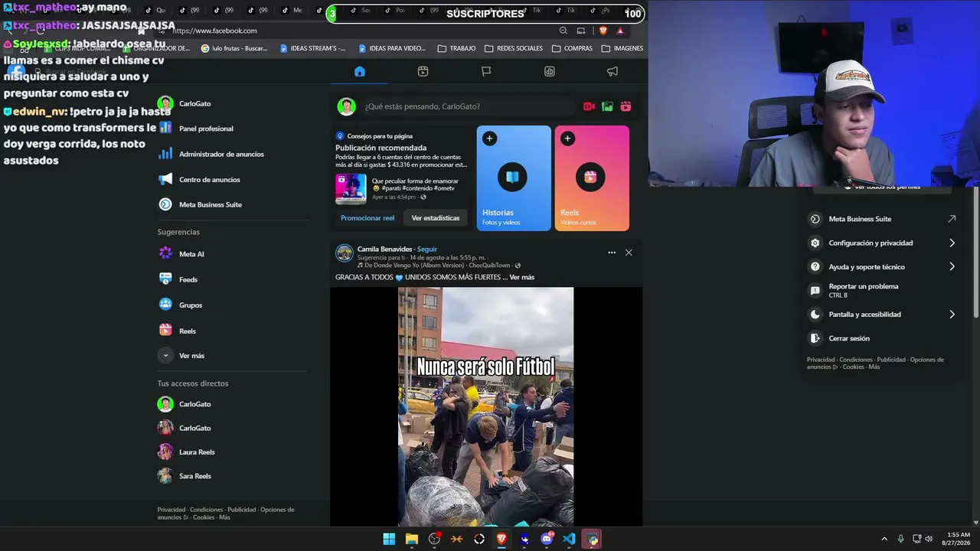Open the ads megaphone tab icon
The image size is (980, 551).
(x=612, y=71)
